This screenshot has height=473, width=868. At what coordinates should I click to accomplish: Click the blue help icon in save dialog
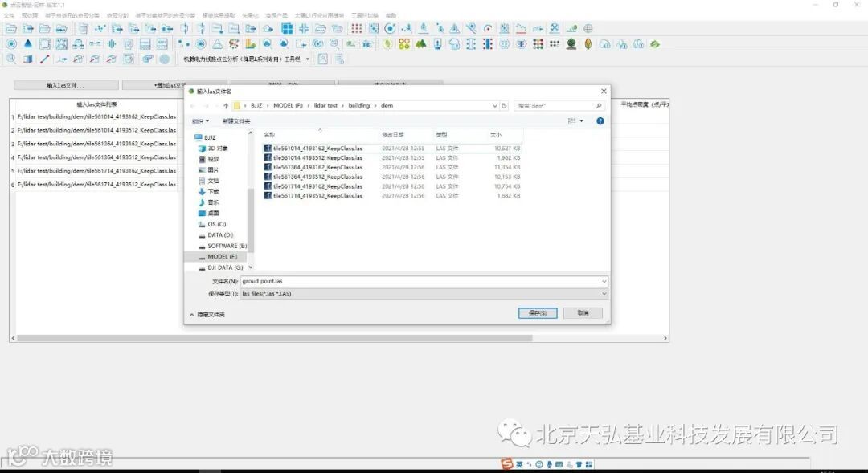pos(600,120)
